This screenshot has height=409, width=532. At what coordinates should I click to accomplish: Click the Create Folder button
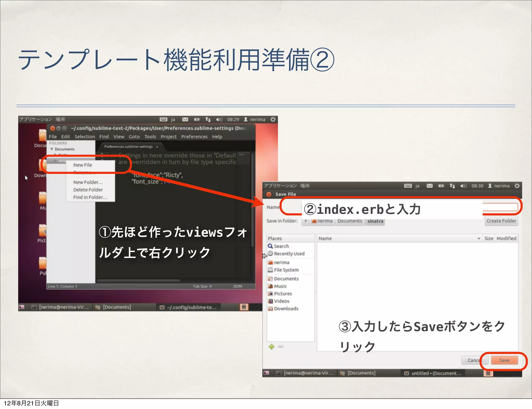pos(501,221)
